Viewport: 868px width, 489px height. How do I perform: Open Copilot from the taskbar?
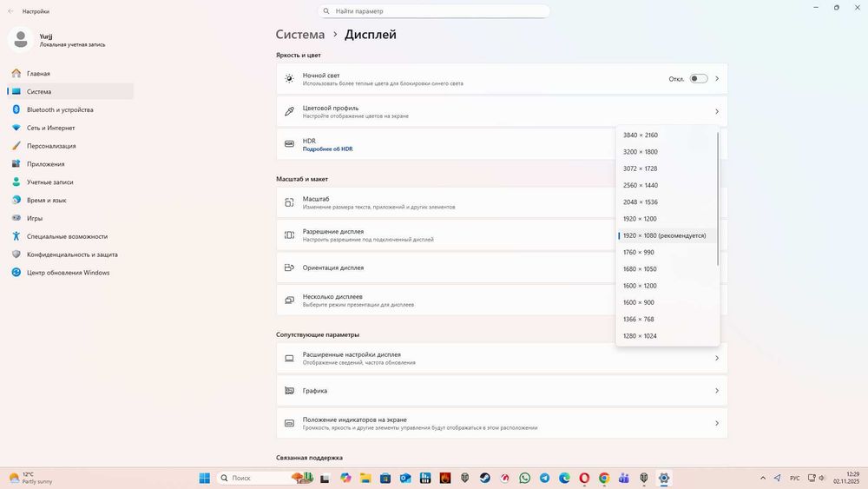click(x=345, y=478)
